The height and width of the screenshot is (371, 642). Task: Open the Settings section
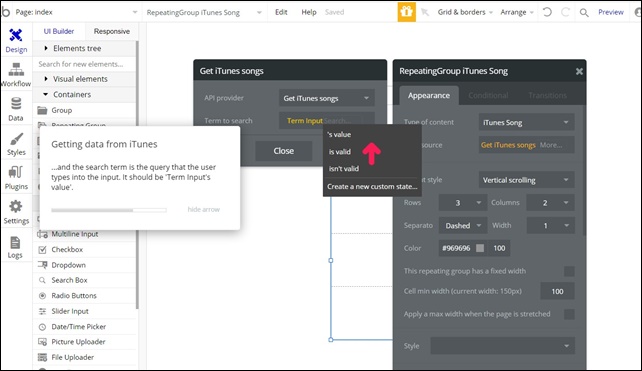(16, 212)
